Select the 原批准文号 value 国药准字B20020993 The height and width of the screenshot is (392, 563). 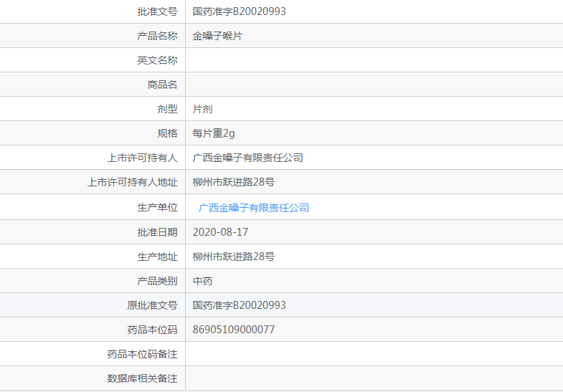[239, 305]
